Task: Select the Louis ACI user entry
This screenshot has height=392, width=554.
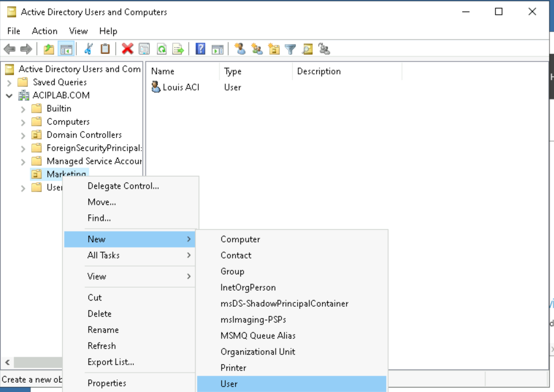Action: click(181, 87)
